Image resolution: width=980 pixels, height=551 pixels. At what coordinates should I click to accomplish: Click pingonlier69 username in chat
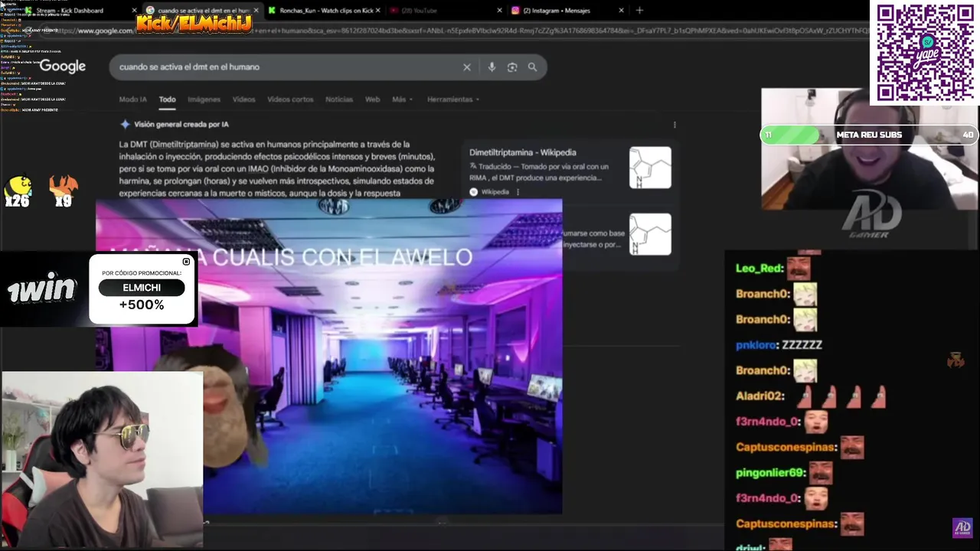coord(770,473)
